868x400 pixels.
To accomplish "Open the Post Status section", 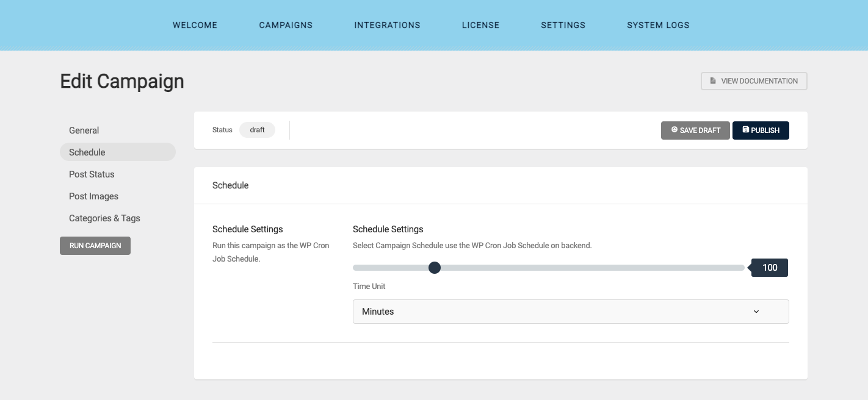I will coord(92,174).
